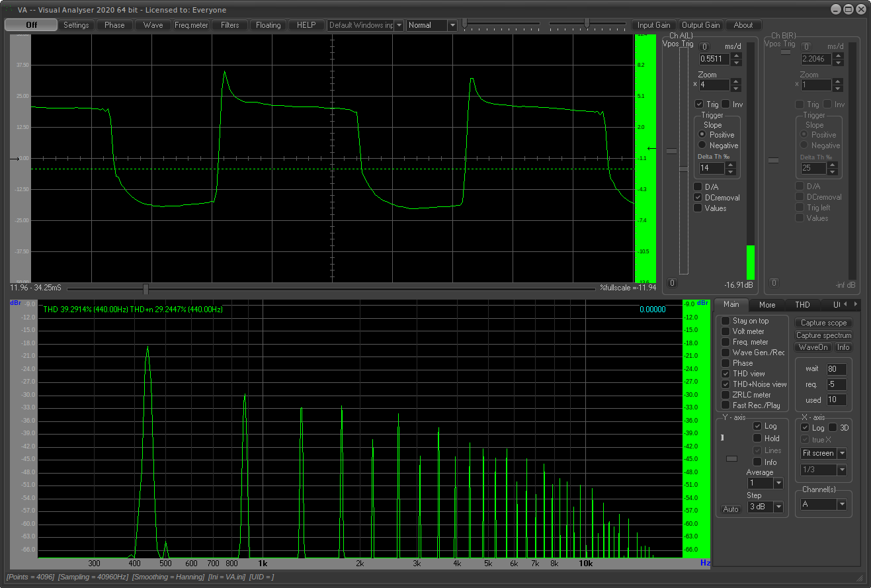Open the Settings window from the toolbar
Screen dimensions: 871x588
[x=76, y=25]
